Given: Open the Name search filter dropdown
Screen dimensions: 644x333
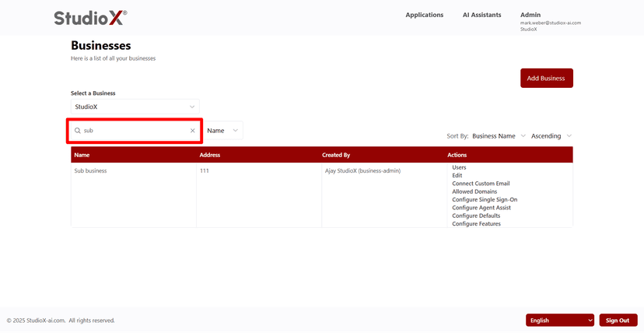Looking at the screenshot, I should tap(223, 131).
